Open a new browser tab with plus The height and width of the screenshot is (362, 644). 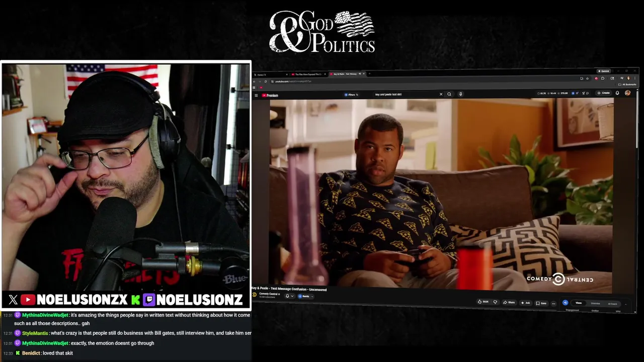pos(369,74)
